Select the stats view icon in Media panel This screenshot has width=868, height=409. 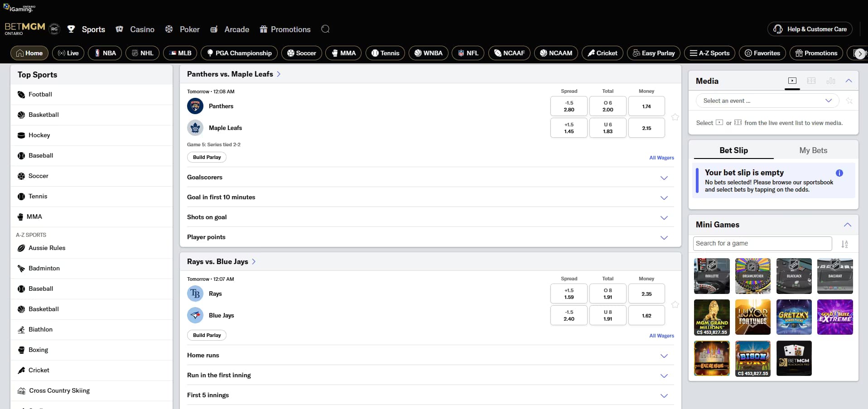pos(831,81)
